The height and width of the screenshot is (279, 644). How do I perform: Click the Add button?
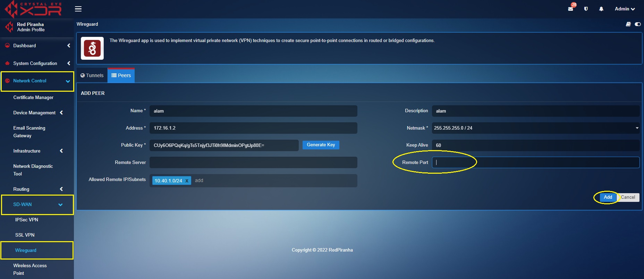coord(608,197)
